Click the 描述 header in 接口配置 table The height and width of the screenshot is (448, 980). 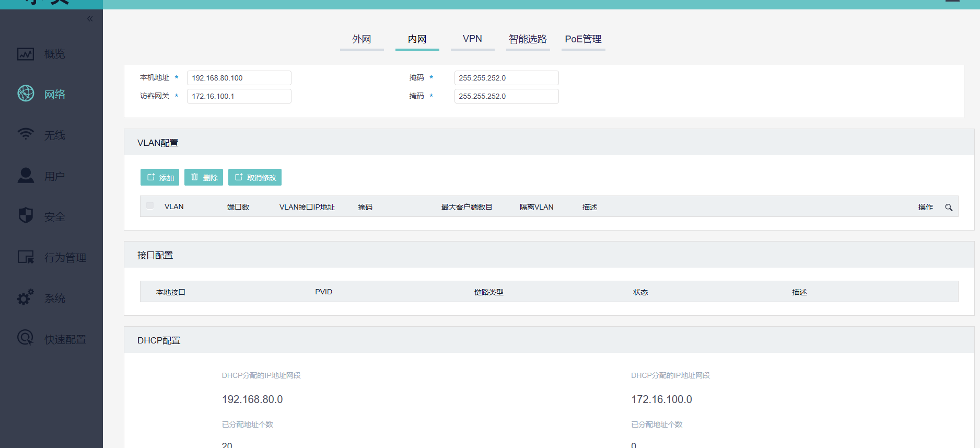(799, 292)
